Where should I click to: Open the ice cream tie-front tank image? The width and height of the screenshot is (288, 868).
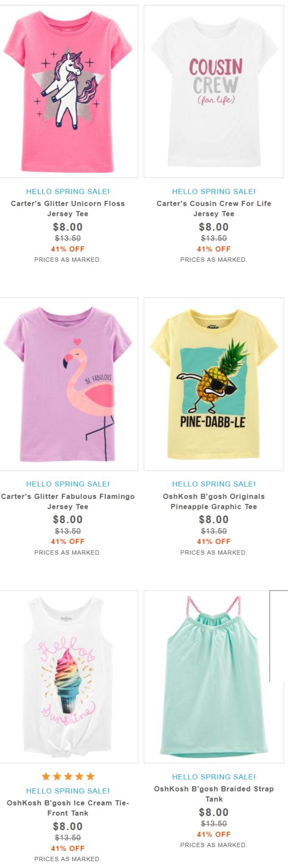point(68,677)
